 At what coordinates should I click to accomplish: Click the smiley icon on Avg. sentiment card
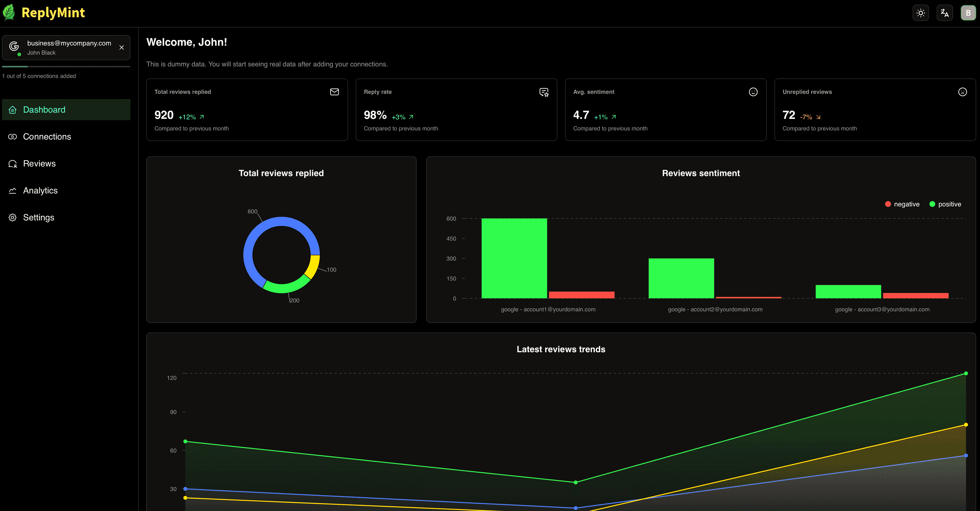tap(753, 92)
